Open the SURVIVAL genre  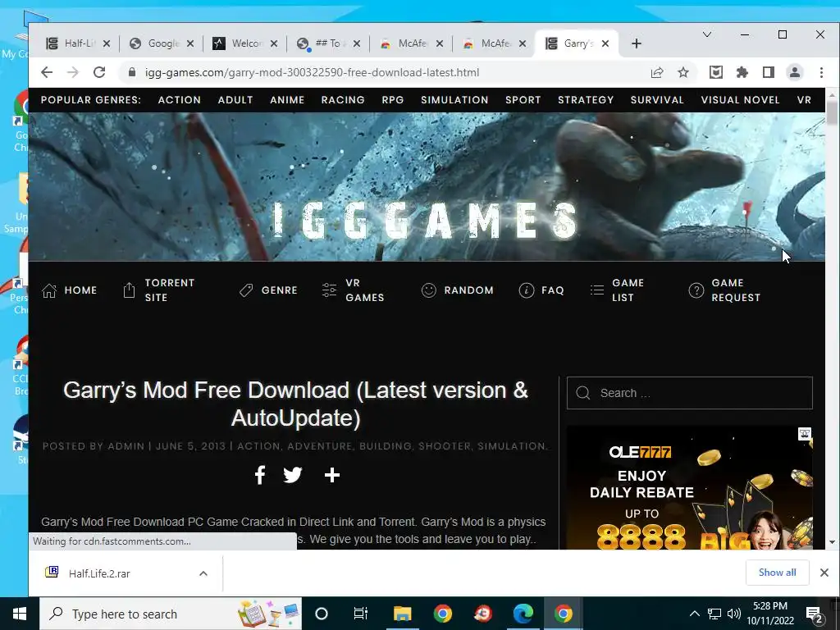tap(657, 99)
